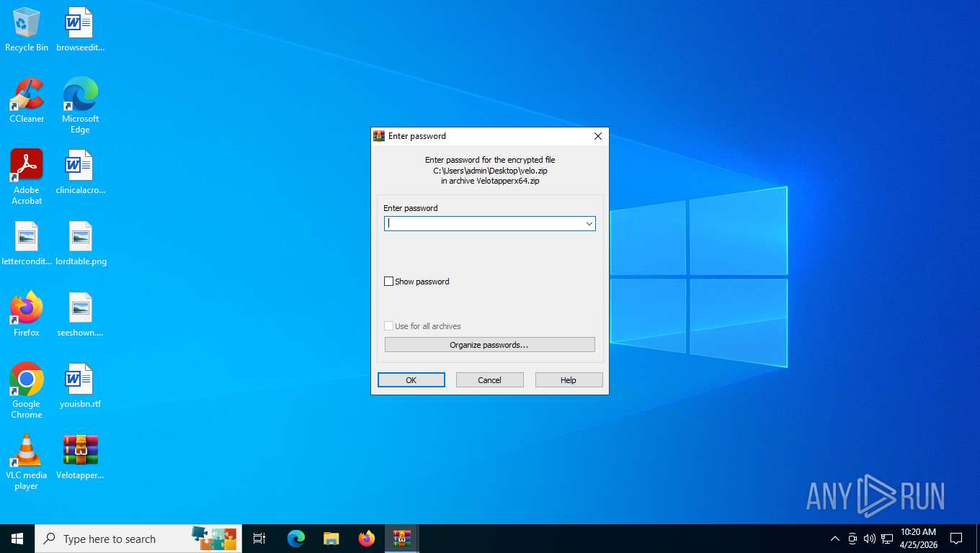Open the Firefox taskbar icon
This screenshot has height=553, width=980.
[367, 539]
